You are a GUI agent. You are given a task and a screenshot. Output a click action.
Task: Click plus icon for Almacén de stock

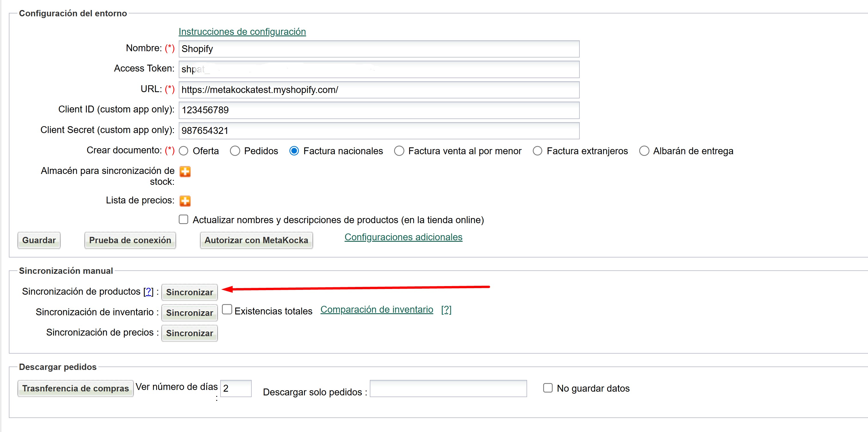[x=185, y=172]
